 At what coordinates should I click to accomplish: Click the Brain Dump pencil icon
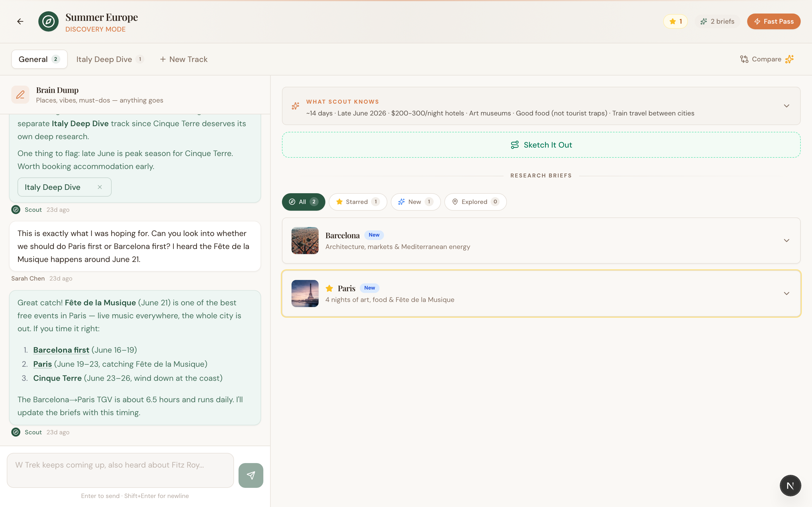point(21,95)
